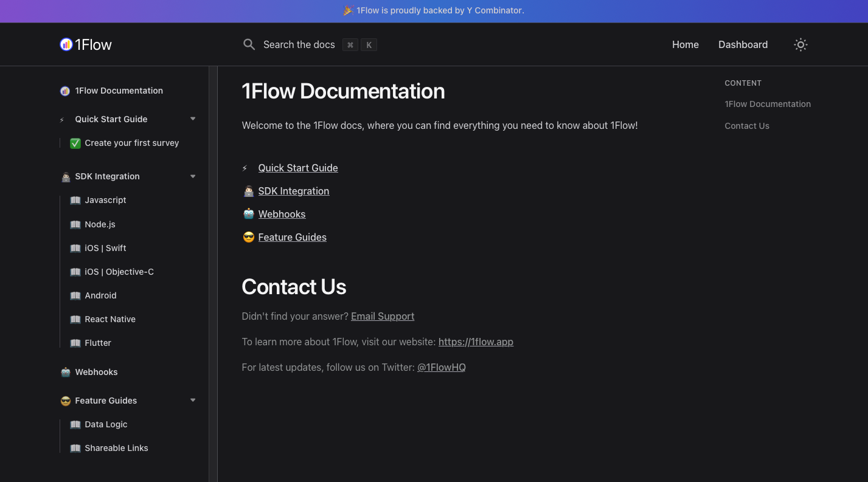This screenshot has width=868, height=482.
Task: Click the Email Support link
Action: [383, 316]
